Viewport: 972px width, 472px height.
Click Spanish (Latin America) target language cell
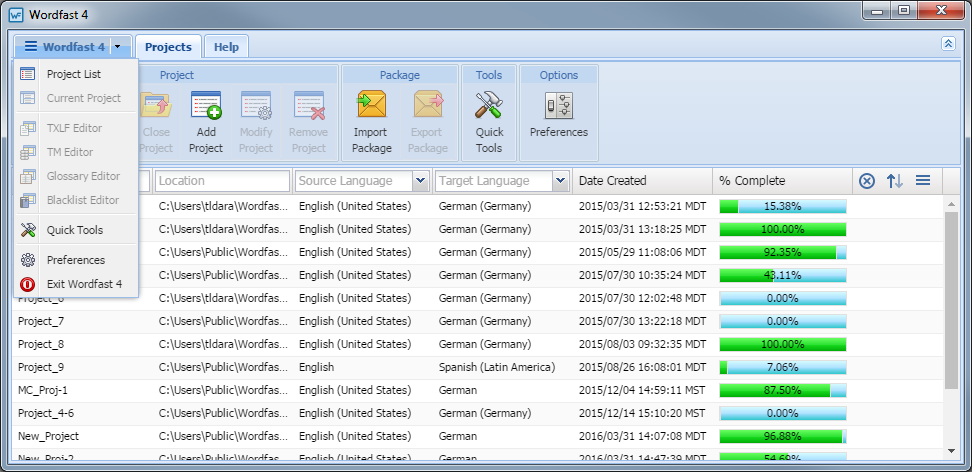[x=497, y=367]
